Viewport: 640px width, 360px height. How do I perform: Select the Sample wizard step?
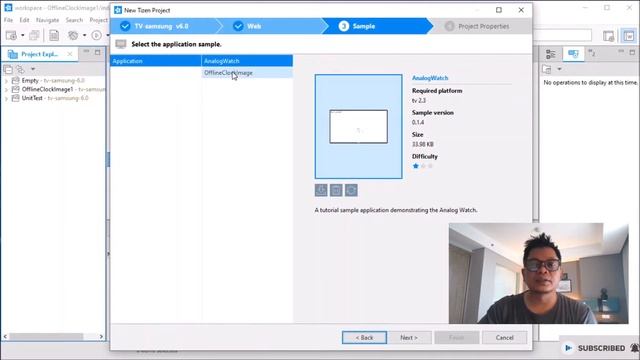point(363,26)
